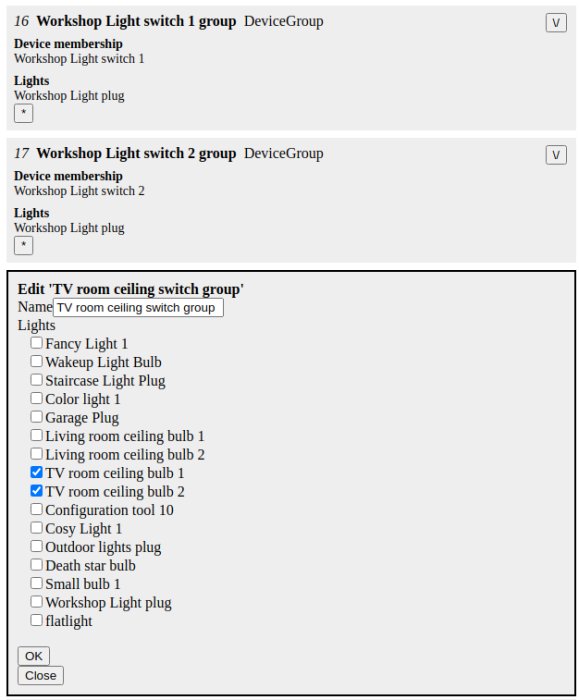Image resolution: width=579 pixels, height=700 pixels.
Task: Dismiss the edit dialog using Close button
Action: [41, 675]
